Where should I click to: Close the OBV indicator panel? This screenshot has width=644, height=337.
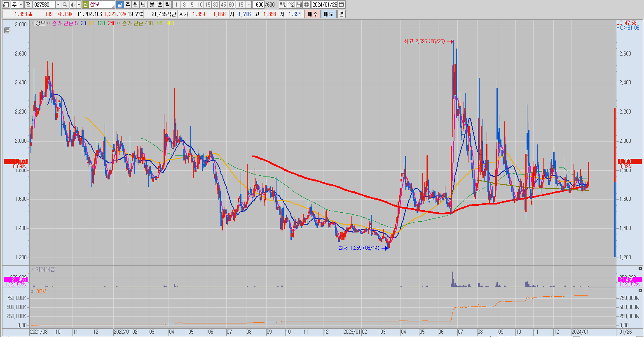click(x=640, y=291)
